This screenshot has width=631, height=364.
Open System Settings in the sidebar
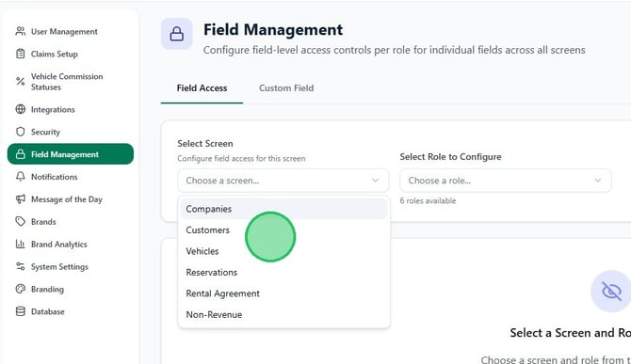coord(71,267)
